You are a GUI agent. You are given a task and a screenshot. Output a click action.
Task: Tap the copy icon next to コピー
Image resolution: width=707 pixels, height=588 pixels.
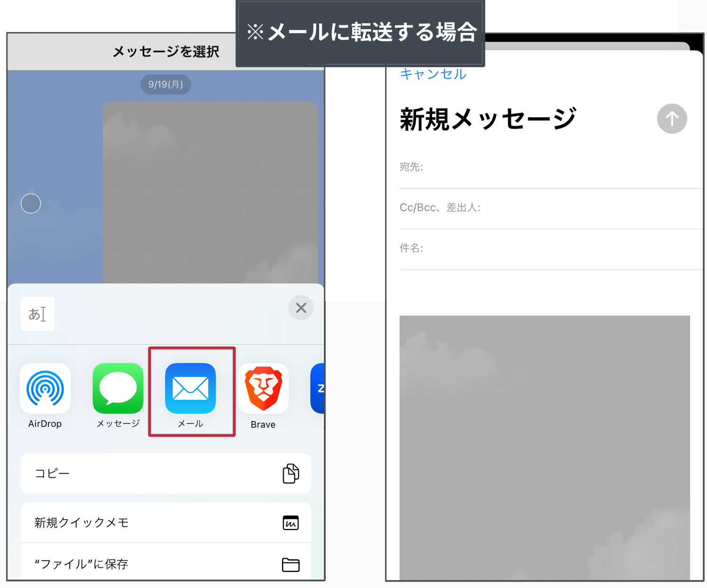[x=291, y=474]
